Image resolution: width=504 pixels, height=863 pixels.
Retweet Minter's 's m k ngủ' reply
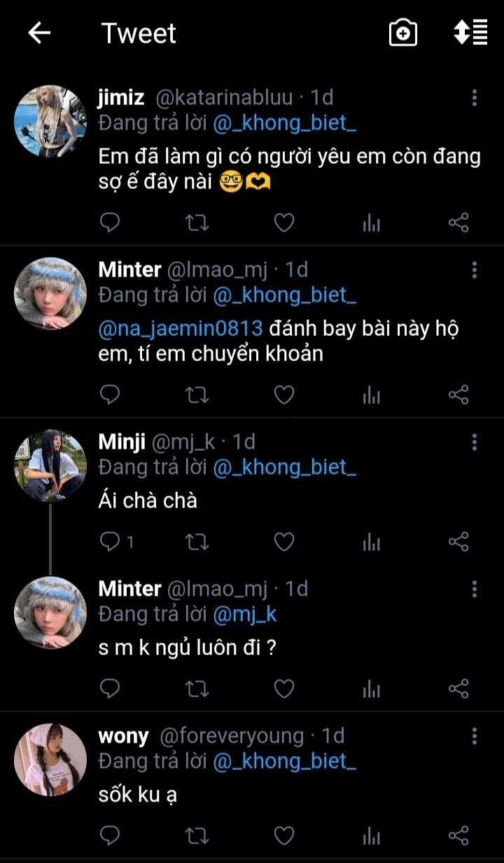(x=197, y=689)
